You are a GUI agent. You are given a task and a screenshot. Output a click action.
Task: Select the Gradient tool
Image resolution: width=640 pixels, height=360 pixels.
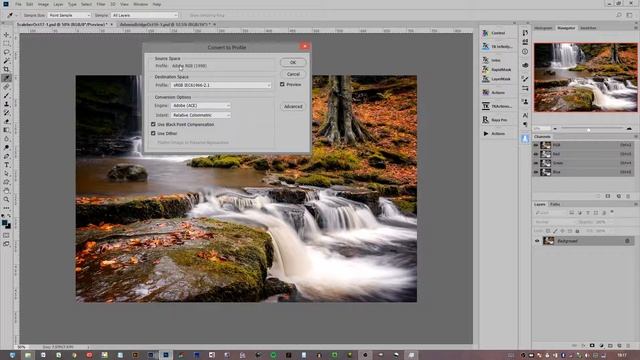[6, 130]
